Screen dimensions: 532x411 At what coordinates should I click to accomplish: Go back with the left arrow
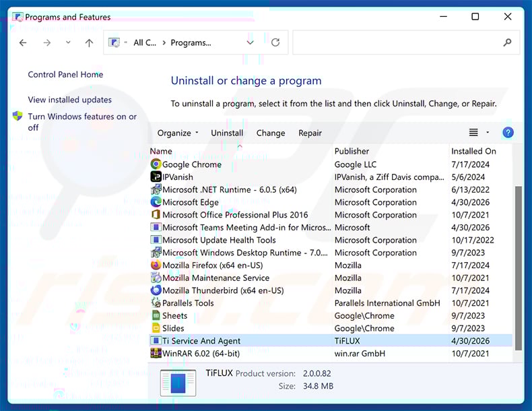click(23, 42)
